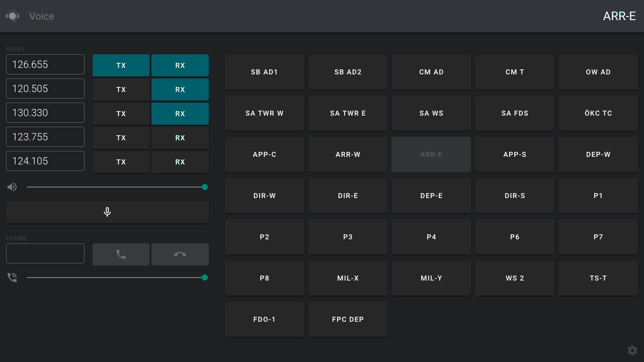This screenshot has height=362, width=644.
Task: Call the FPC DEP position
Action: click(348, 319)
